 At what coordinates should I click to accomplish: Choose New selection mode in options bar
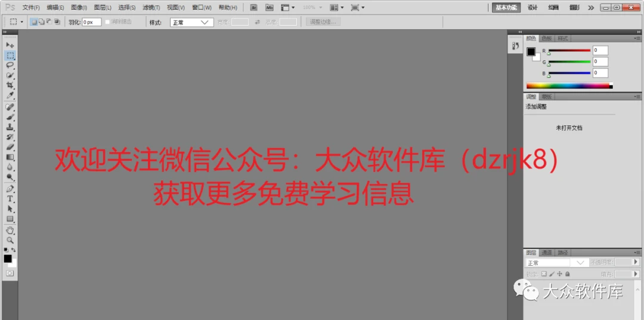pyautogui.click(x=35, y=22)
